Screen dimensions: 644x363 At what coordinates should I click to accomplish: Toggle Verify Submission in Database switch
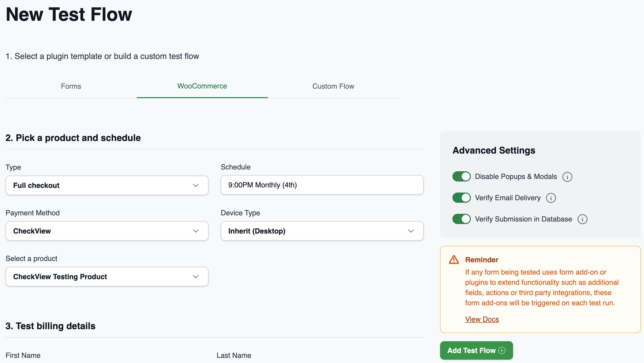coord(461,219)
